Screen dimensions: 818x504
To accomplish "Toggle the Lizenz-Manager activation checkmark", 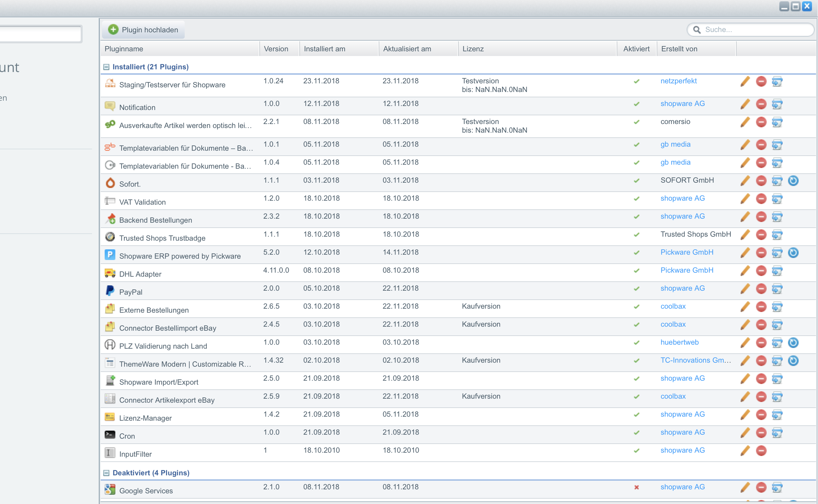I will coord(636,415).
